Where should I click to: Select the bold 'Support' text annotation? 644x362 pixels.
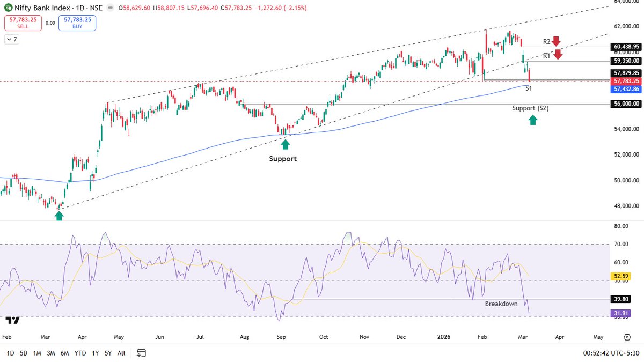pos(283,159)
